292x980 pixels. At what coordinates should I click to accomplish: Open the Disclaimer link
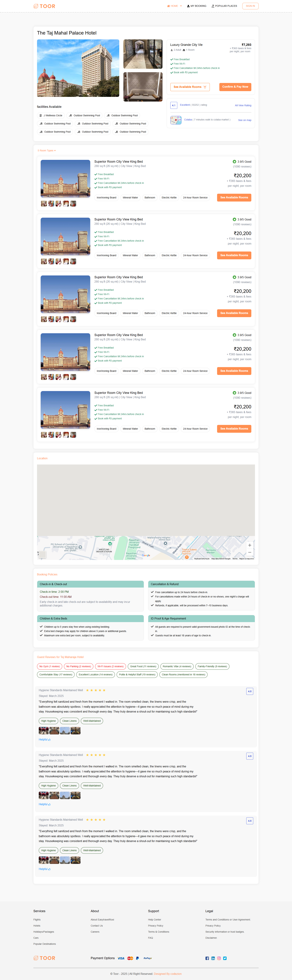pos(211,938)
